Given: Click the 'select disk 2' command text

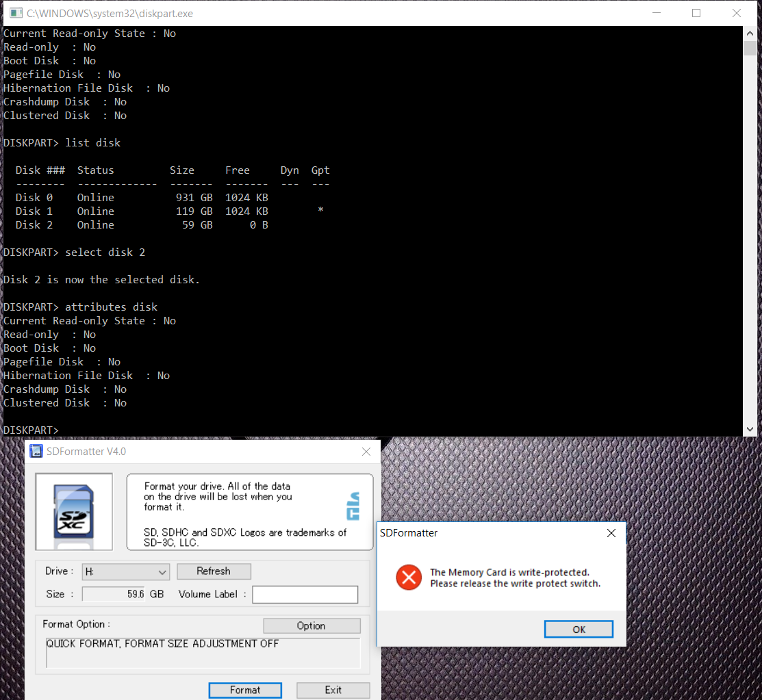Looking at the screenshot, I should point(105,252).
